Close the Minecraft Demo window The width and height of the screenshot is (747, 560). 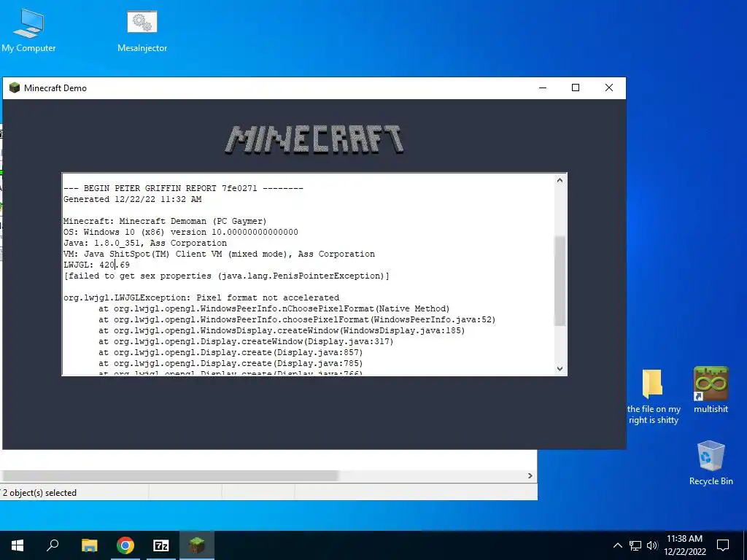(609, 87)
